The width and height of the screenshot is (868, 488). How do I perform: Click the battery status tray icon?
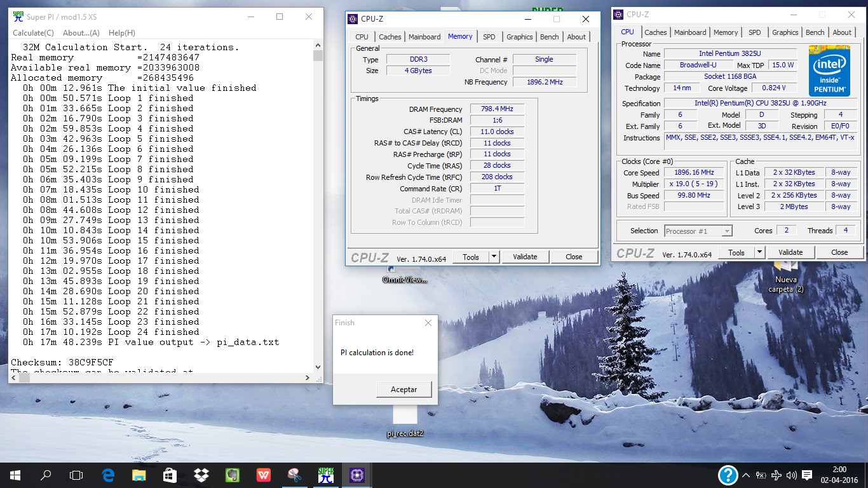point(761,475)
